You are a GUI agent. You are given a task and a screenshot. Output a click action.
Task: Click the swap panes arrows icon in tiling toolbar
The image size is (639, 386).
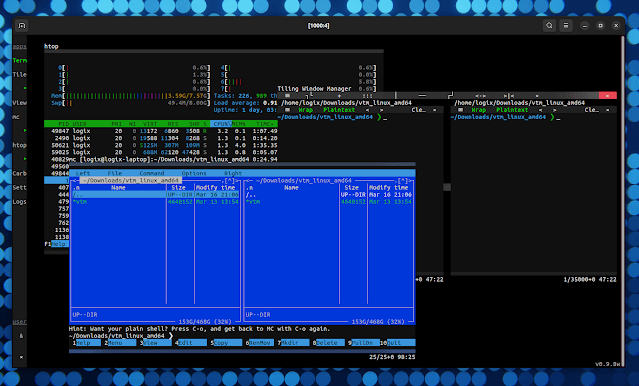point(480,95)
